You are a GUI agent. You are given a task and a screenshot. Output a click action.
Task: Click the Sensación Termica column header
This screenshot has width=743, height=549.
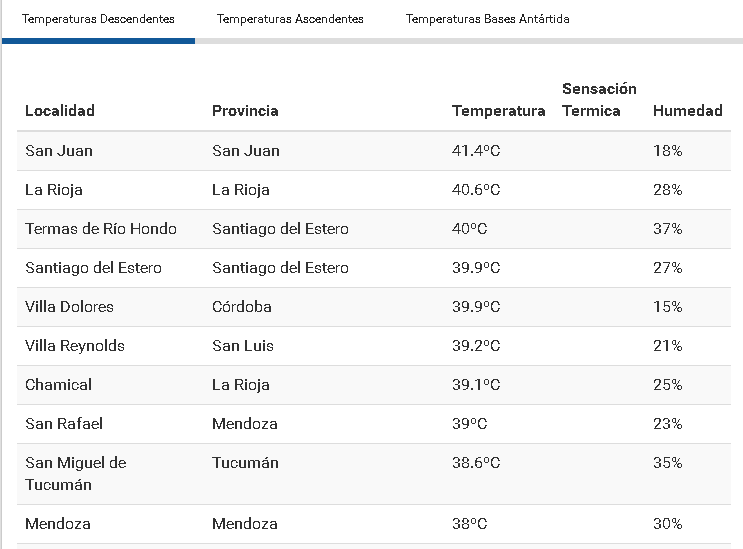pyautogui.click(x=599, y=100)
